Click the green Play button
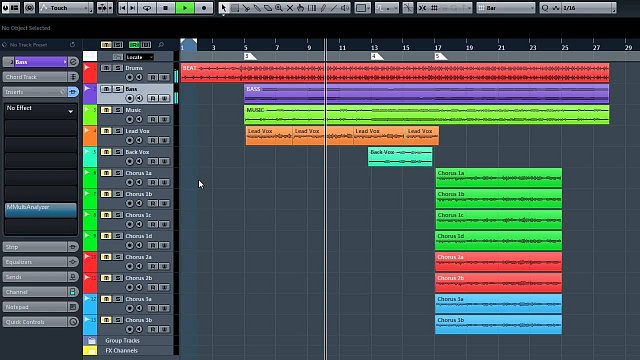Image resolution: width=640 pixels, height=360 pixels. click(184, 8)
